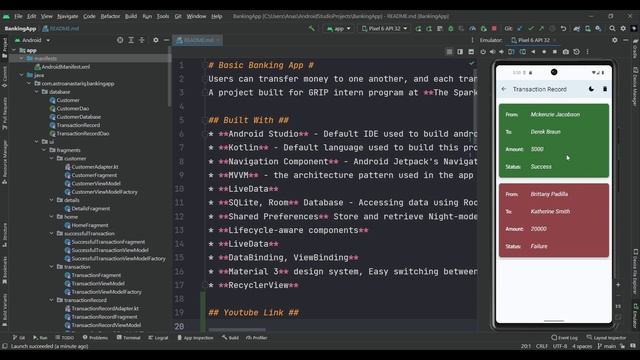Click Git commit checkmark icon
Image resolution: width=640 pixels, height=360 pixels.
(531, 29)
